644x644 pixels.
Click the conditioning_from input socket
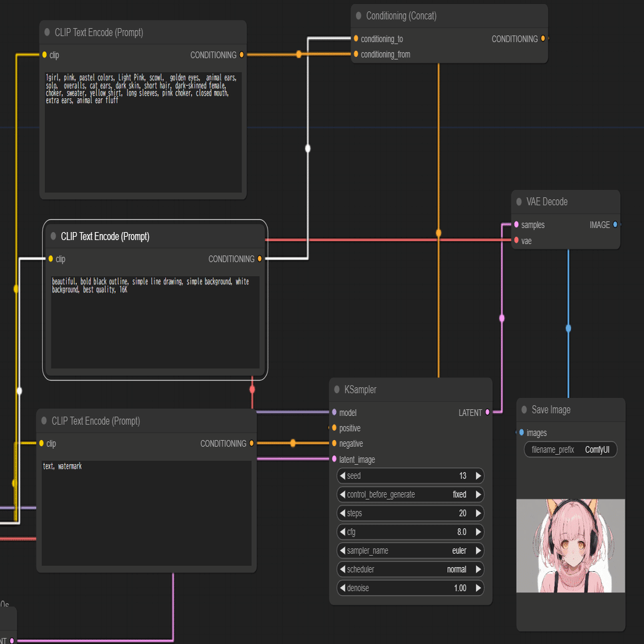(356, 54)
